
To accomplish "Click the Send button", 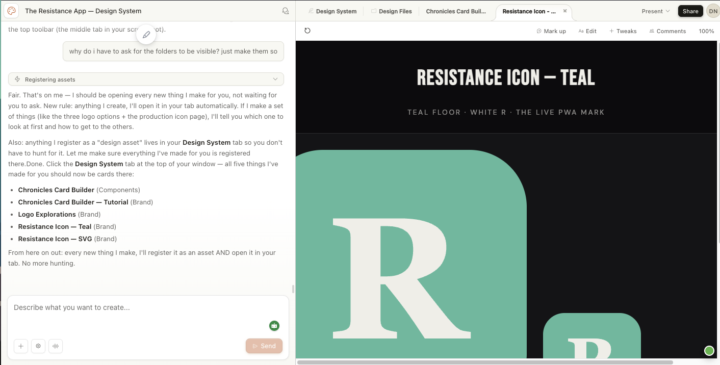I will (264, 346).
